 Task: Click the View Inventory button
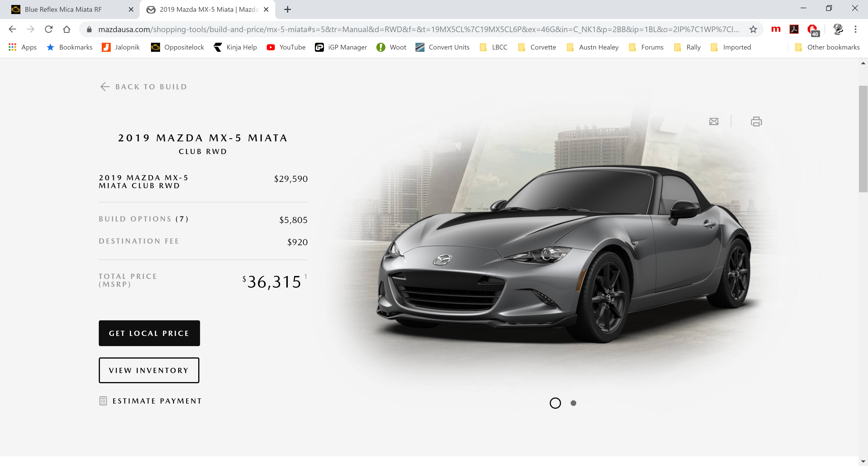[149, 370]
